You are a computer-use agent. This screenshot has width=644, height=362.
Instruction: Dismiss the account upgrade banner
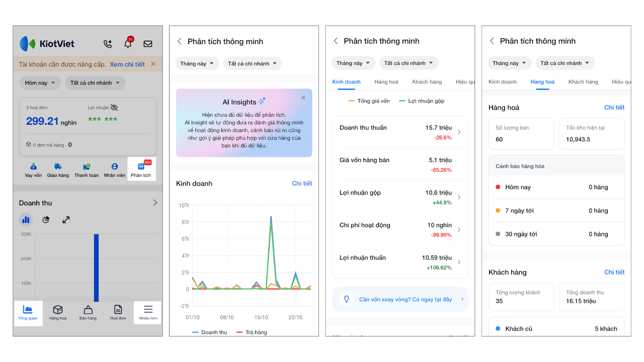[153, 64]
